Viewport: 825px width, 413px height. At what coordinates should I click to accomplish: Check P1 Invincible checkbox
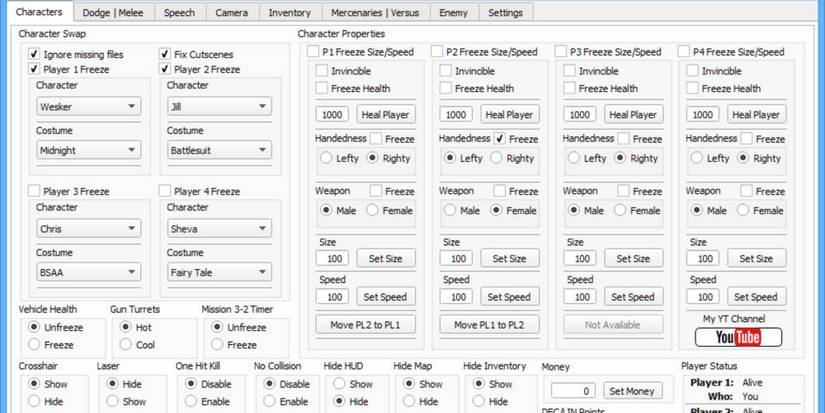[322, 71]
